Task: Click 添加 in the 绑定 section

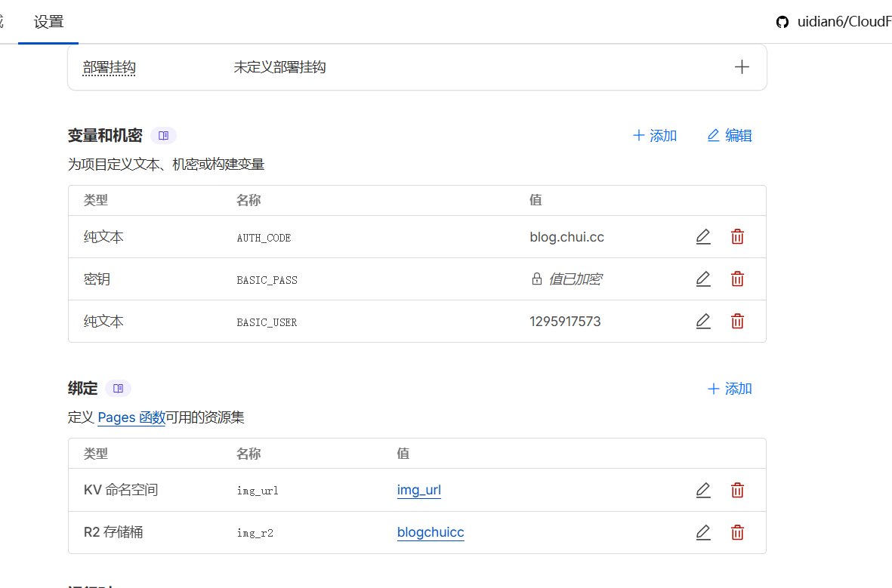Action: (x=730, y=389)
